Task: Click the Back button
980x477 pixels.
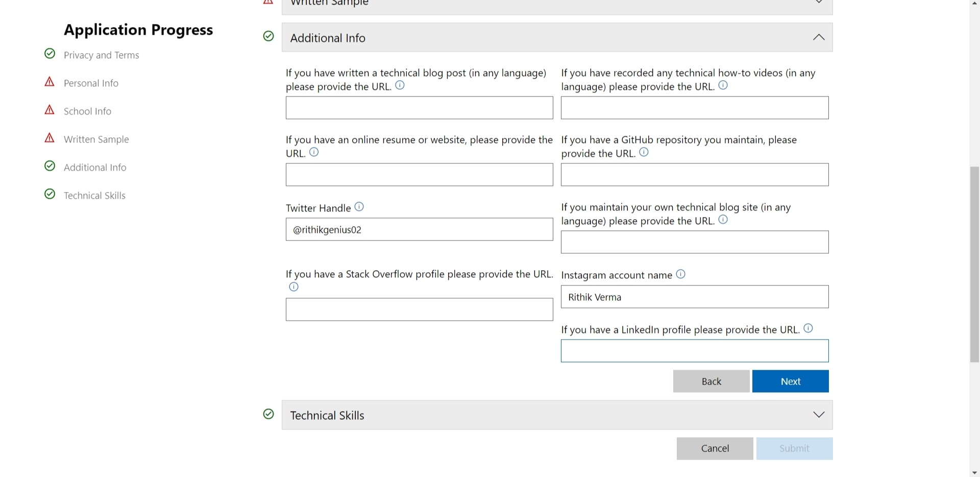Action: tap(711, 381)
